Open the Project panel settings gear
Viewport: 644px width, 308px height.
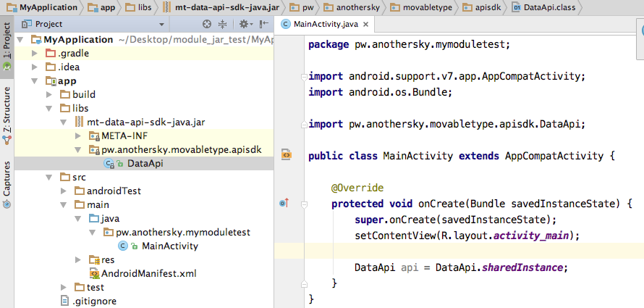click(x=244, y=24)
